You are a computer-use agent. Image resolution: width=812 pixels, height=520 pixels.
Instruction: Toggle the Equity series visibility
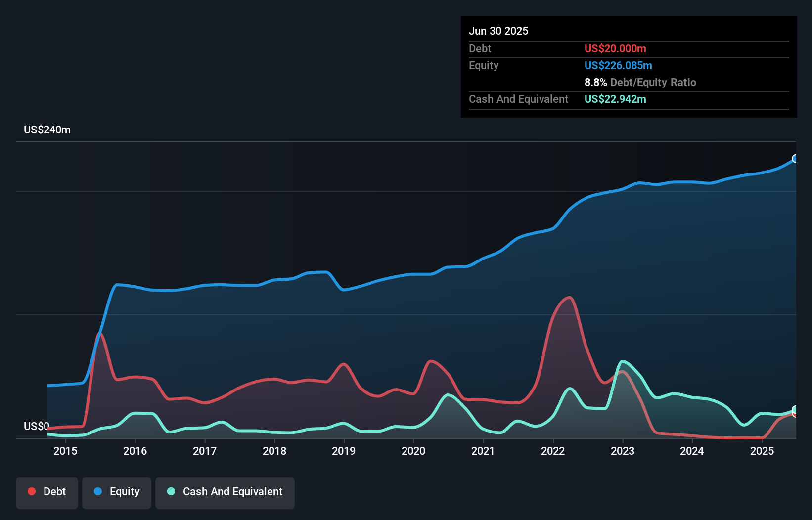pos(117,492)
